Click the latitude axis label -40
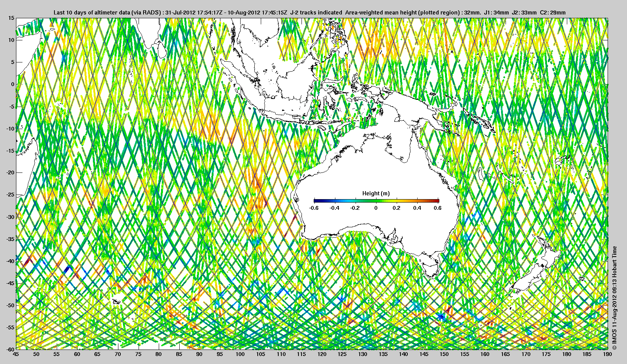 point(10,261)
